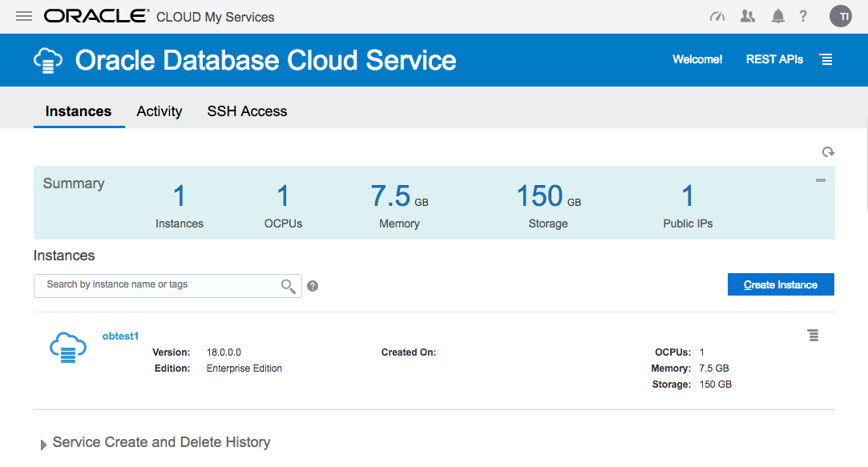Click the Create Instance button
868x467 pixels.
point(781,284)
